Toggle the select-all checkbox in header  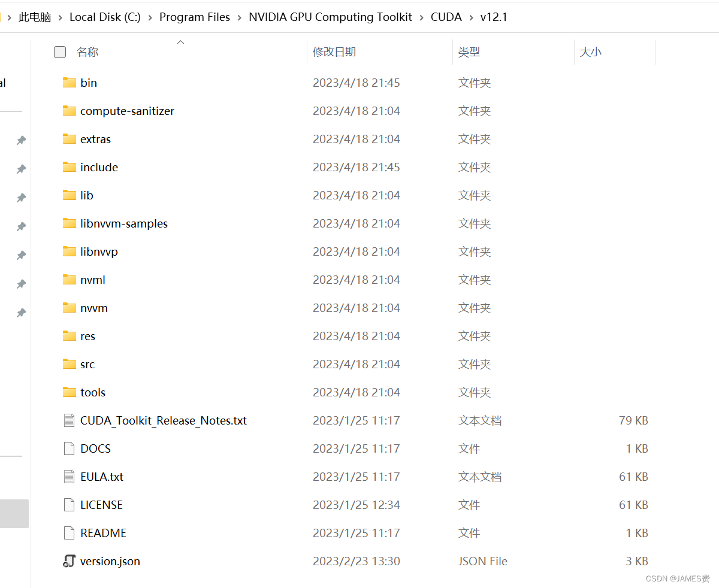coord(60,52)
